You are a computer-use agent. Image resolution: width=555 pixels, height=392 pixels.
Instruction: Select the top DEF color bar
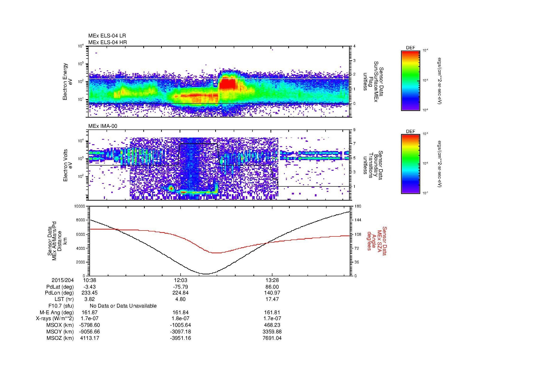click(410, 80)
